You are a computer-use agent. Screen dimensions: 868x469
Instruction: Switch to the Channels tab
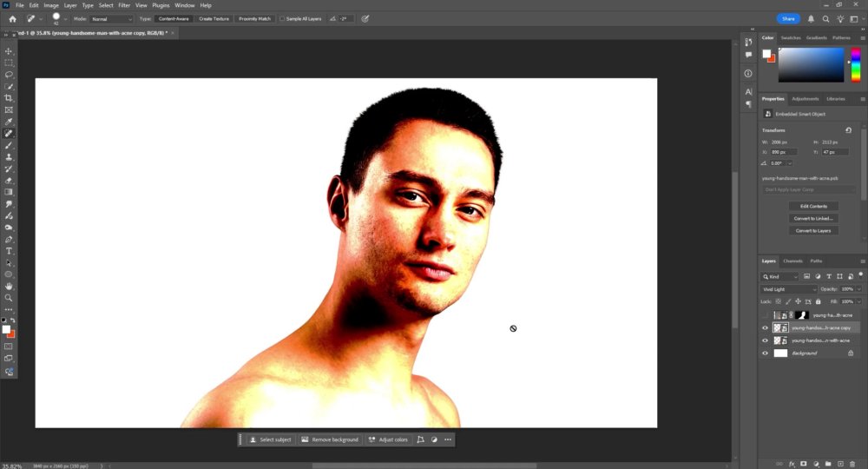click(x=792, y=261)
